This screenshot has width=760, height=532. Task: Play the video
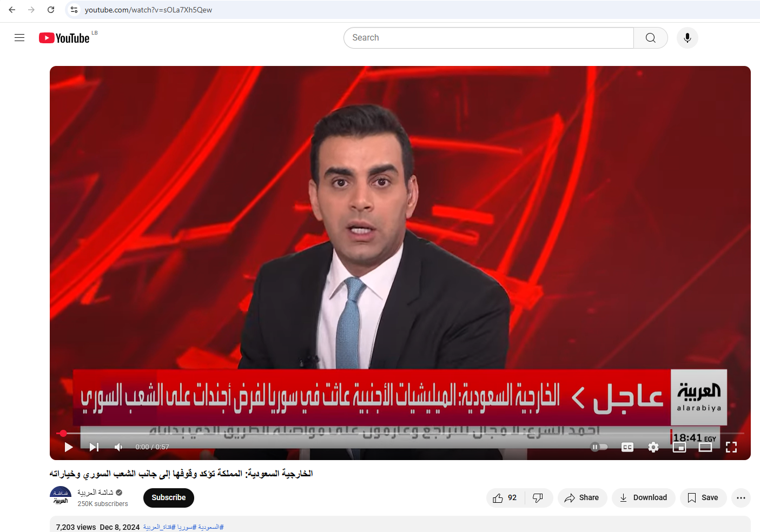68,447
